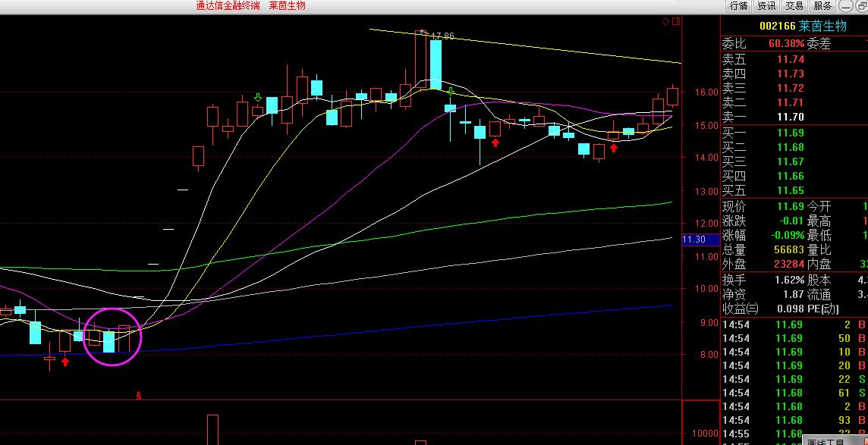
Task: Select the 卖二 11.71 ask row
Action: click(794, 102)
